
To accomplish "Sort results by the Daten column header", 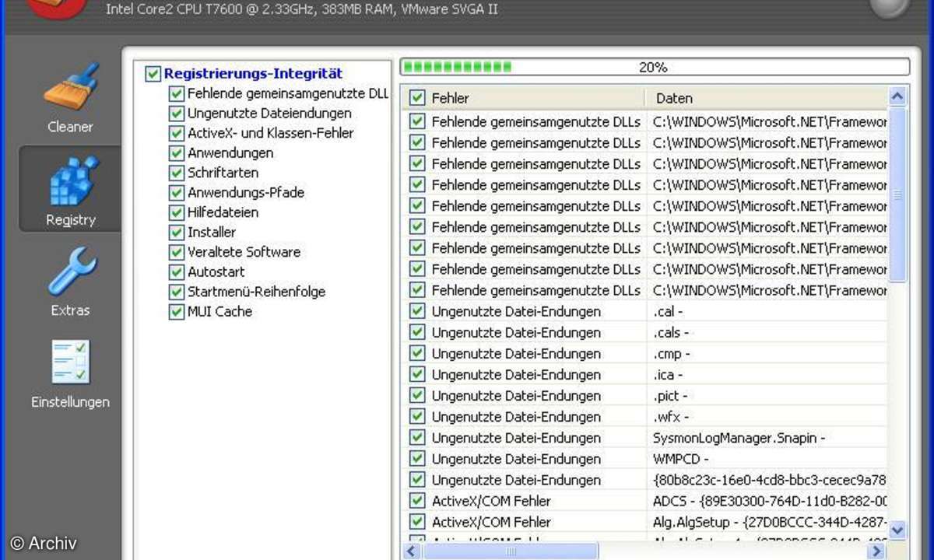I will 763,98.
